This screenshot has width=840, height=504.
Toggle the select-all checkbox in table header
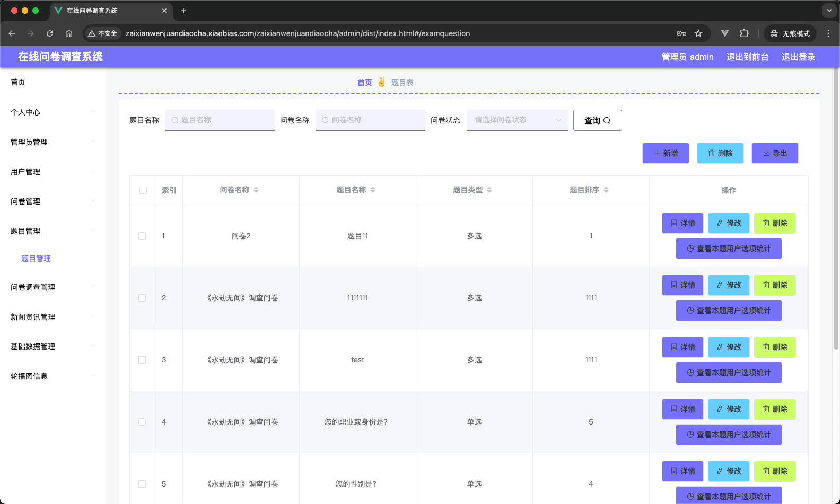[x=143, y=190]
